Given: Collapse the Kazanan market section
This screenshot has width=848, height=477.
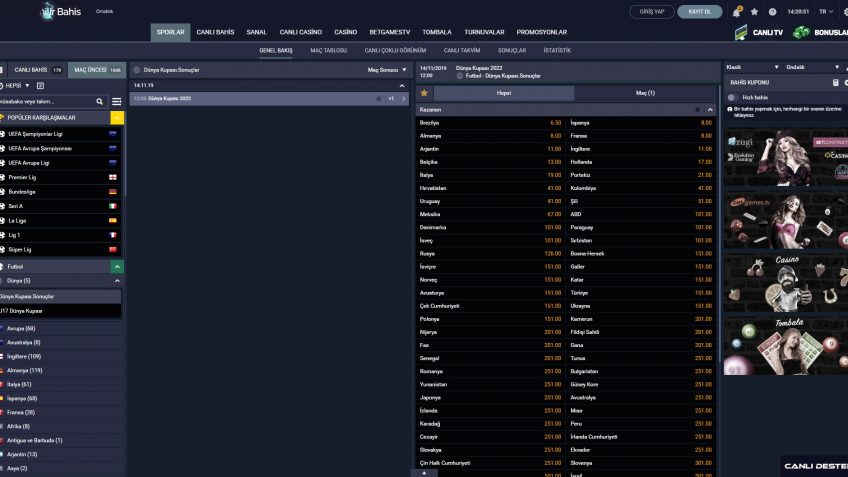Looking at the screenshot, I should pos(710,109).
